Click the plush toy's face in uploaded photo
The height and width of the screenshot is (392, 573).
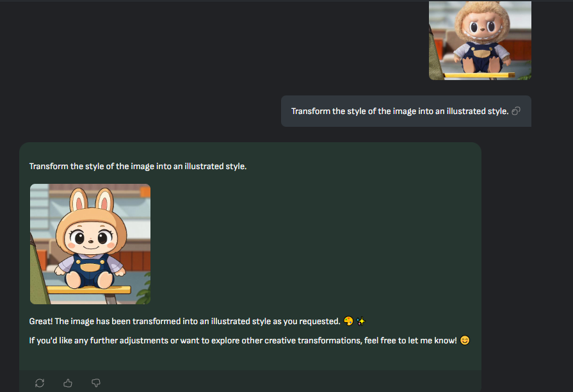pyautogui.click(x=482, y=26)
